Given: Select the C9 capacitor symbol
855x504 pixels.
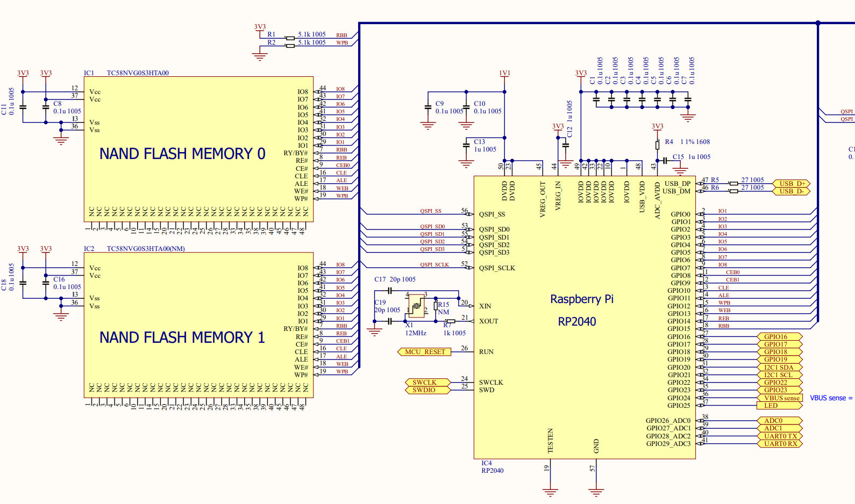Looking at the screenshot, I should [x=427, y=107].
